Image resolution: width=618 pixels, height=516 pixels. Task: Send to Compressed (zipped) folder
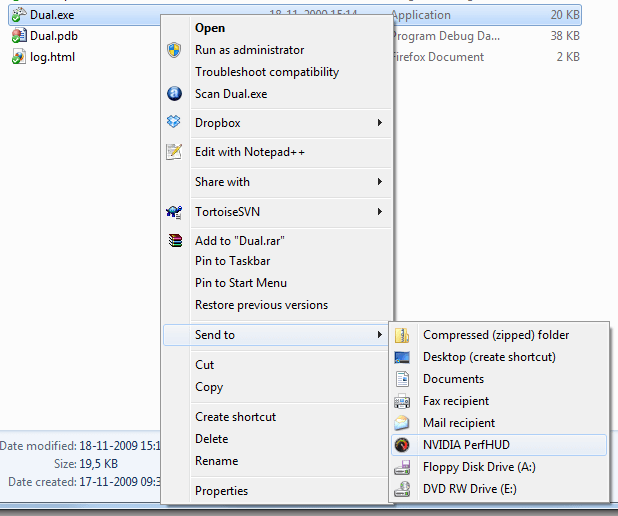(499, 335)
